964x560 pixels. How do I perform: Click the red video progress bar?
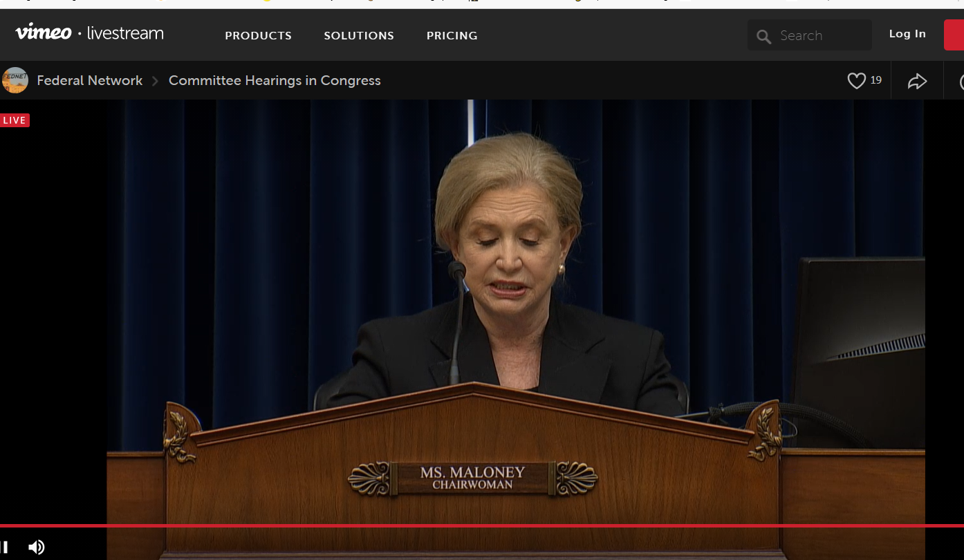point(482,525)
